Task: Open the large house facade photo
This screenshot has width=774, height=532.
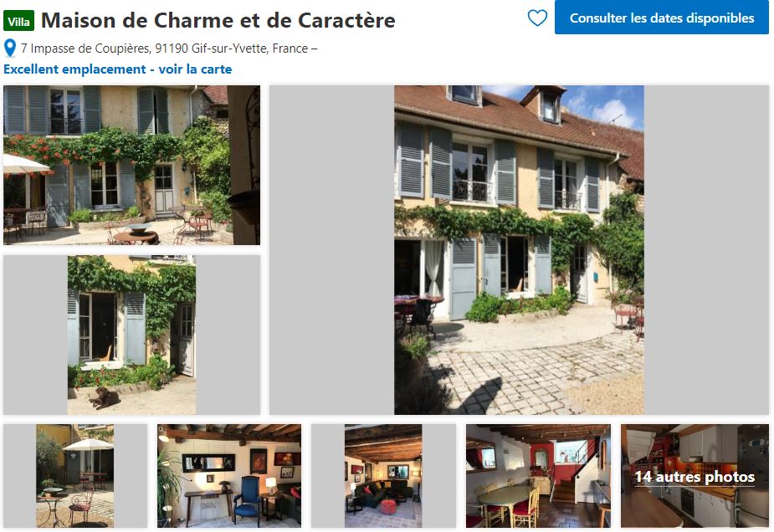Action: coord(519,250)
